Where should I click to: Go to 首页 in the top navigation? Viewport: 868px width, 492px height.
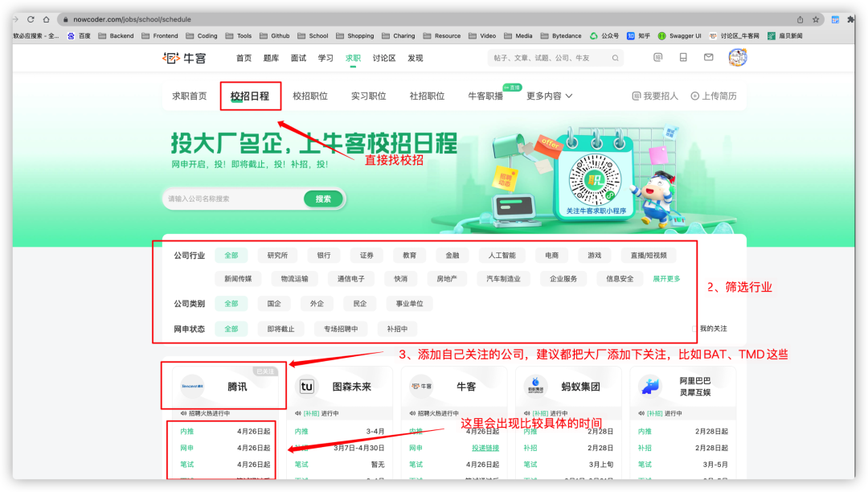click(x=244, y=58)
